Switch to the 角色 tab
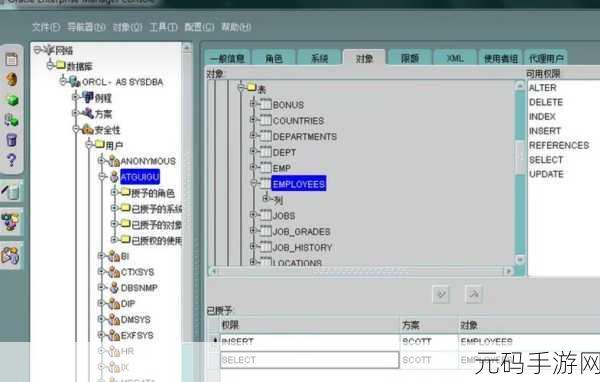Image resolution: width=600 pixels, height=382 pixels. [274, 58]
